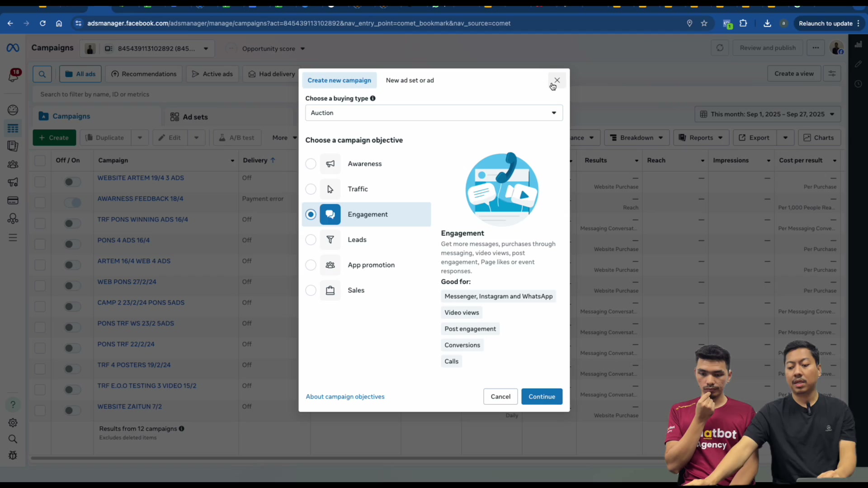The image size is (868, 488).
Task: Expand the Breakdown dropdown
Action: click(x=636, y=138)
